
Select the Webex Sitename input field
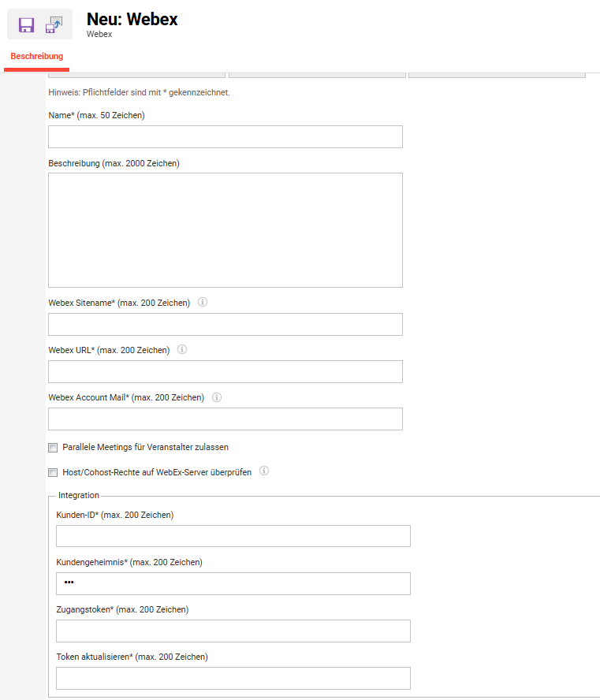pos(225,324)
